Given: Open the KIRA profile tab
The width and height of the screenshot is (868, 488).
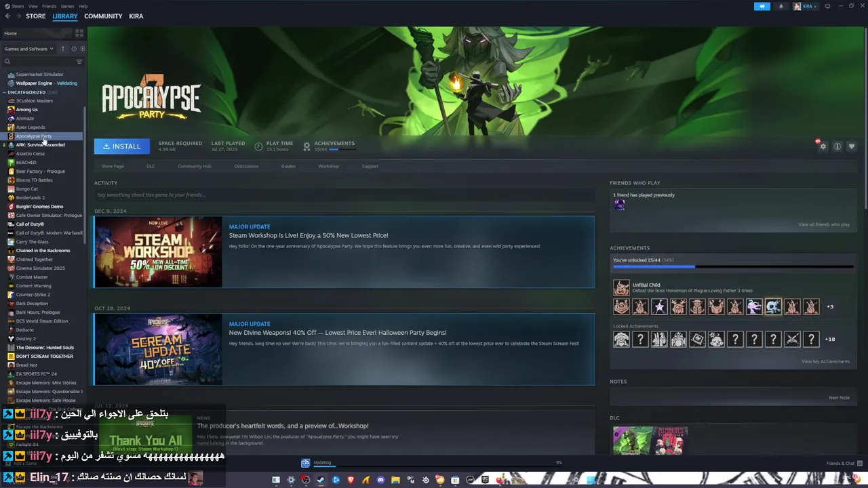Looking at the screenshot, I should click(136, 16).
